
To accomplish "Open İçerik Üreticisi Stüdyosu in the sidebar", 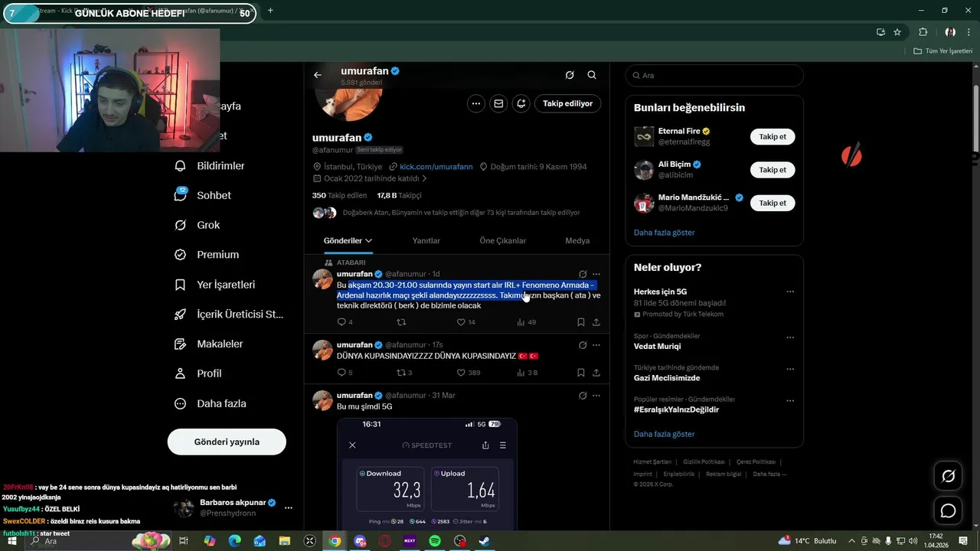I will [x=229, y=314].
